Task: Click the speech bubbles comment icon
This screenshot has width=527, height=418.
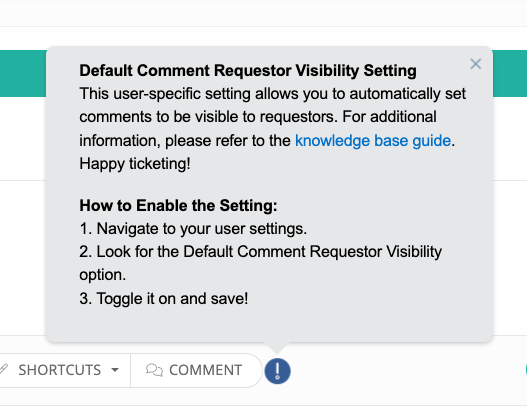Action: click(x=154, y=370)
